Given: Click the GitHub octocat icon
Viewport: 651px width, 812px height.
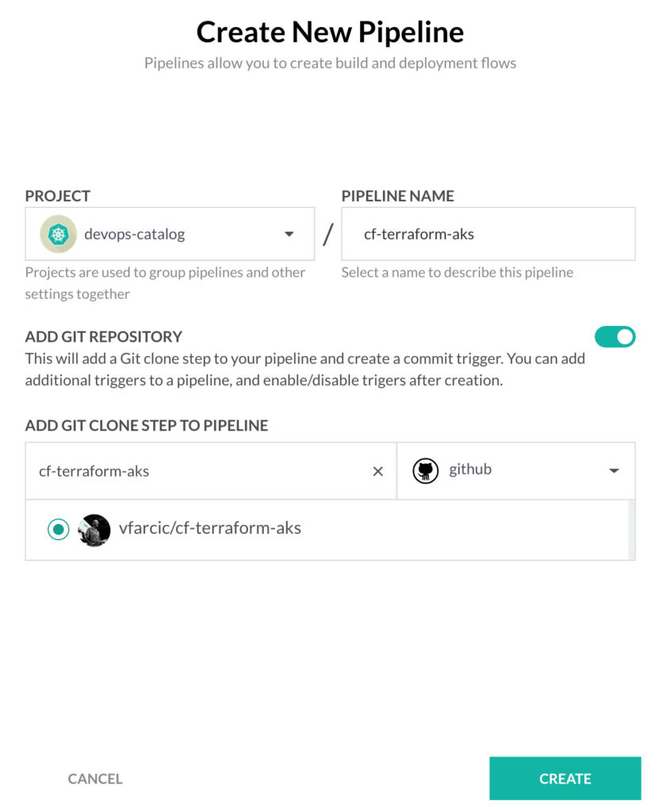Looking at the screenshot, I should point(425,471).
